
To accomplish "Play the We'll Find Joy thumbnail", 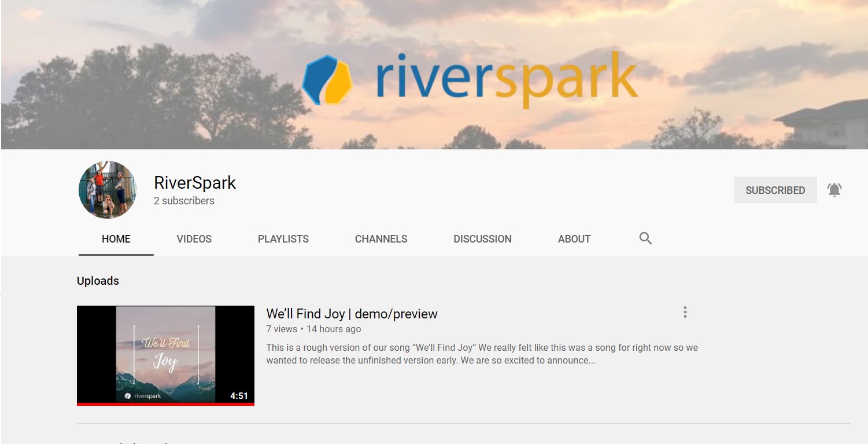I will coord(165,354).
